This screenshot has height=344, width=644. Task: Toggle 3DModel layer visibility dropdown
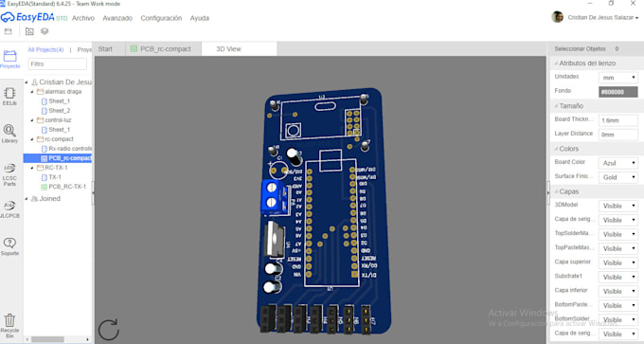point(617,206)
